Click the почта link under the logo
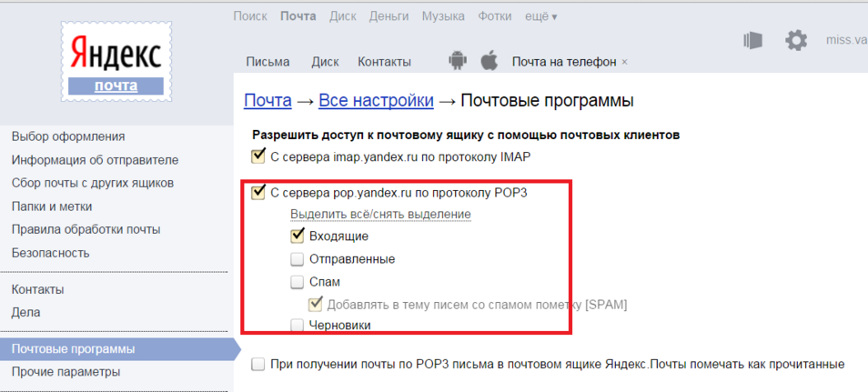The height and width of the screenshot is (392, 868). point(116,85)
